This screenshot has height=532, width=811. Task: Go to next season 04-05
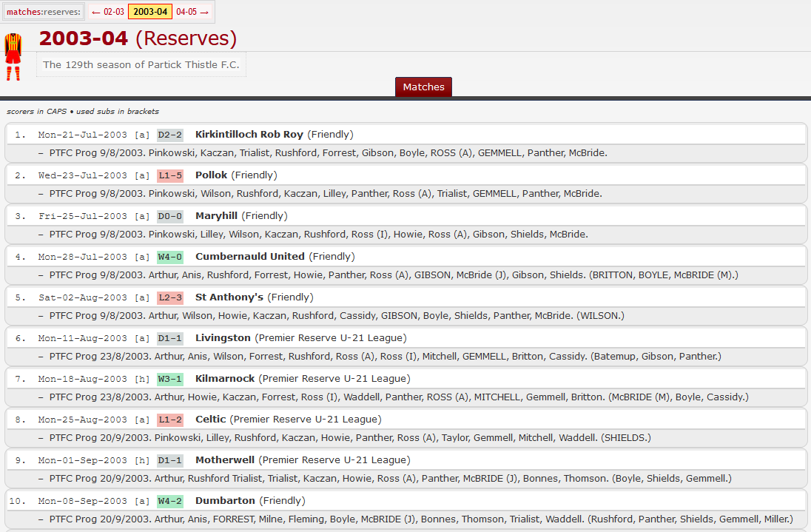(x=192, y=12)
